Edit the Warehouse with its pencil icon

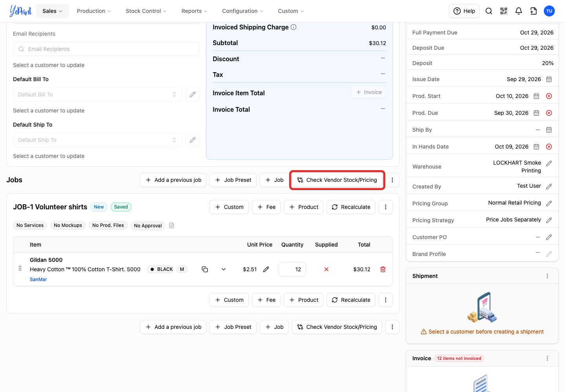pyautogui.click(x=549, y=163)
